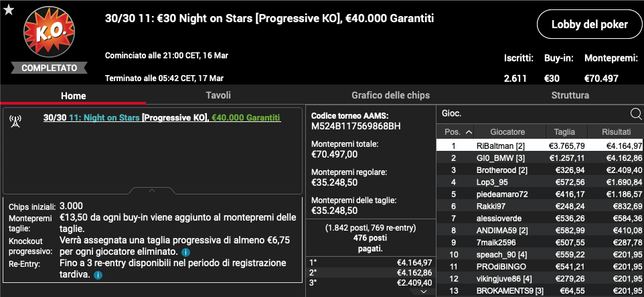This screenshot has width=644, height=297.
Task: Collapse the tournament banner panel chevron
Action: click(152, 190)
